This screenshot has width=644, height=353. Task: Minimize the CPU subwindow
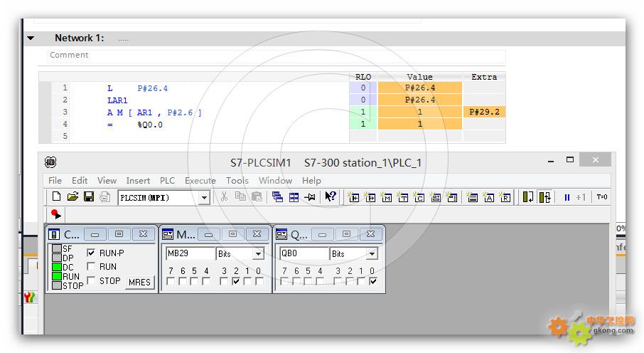click(95, 234)
